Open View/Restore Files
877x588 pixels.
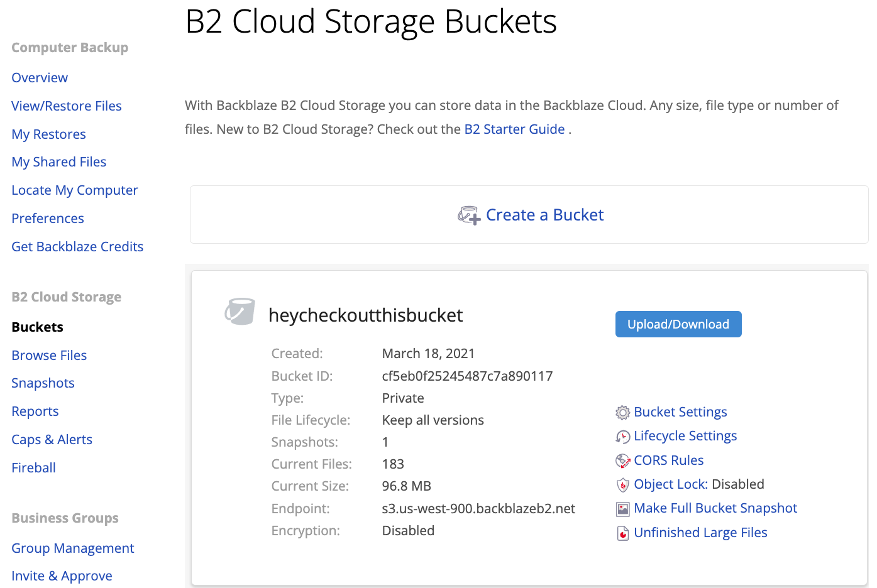(67, 106)
